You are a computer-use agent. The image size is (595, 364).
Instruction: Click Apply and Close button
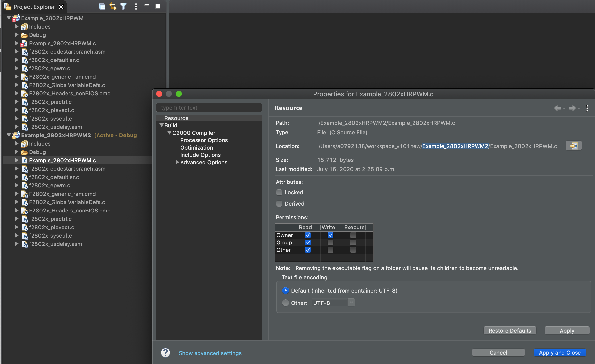click(x=560, y=353)
